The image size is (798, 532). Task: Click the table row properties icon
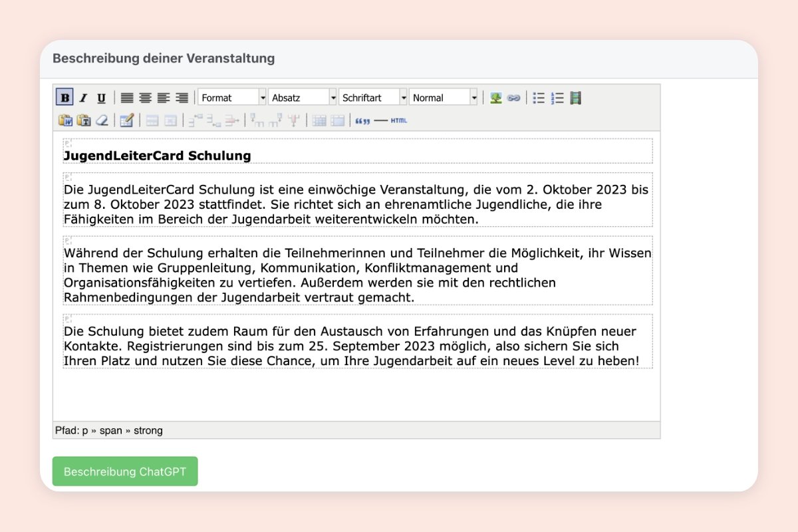[152, 120]
